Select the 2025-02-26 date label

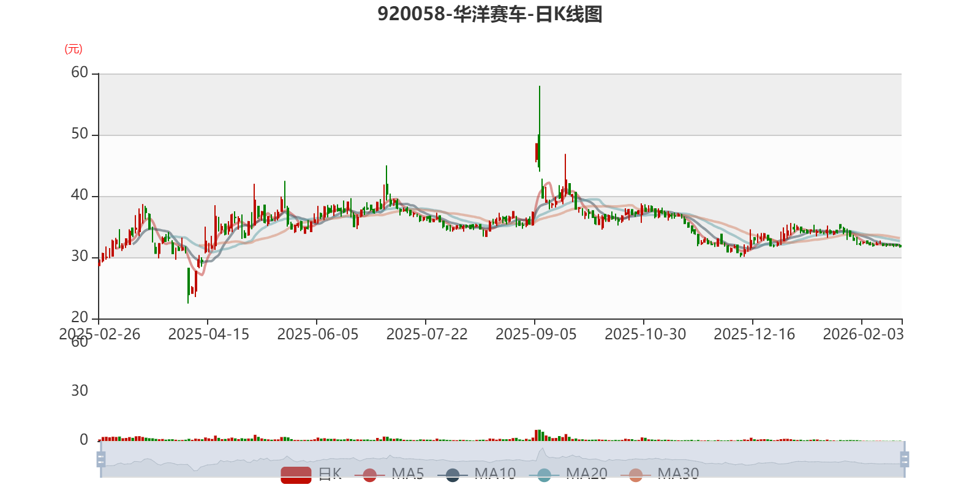(99, 334)
